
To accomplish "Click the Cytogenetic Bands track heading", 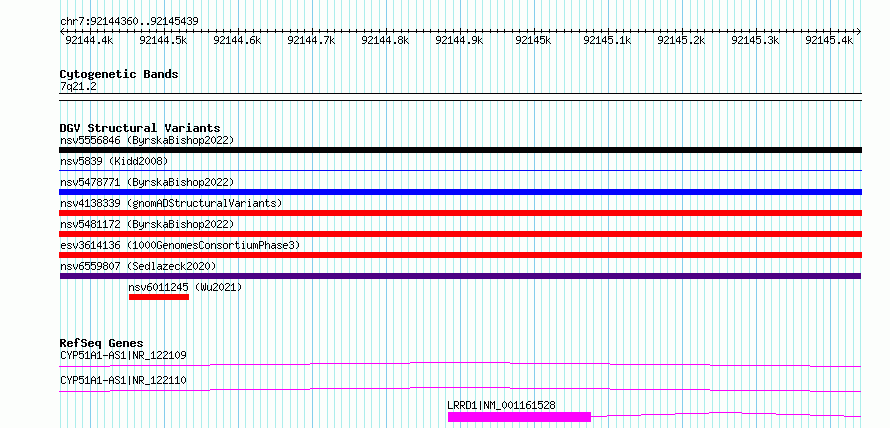I will tap(119, 74).
